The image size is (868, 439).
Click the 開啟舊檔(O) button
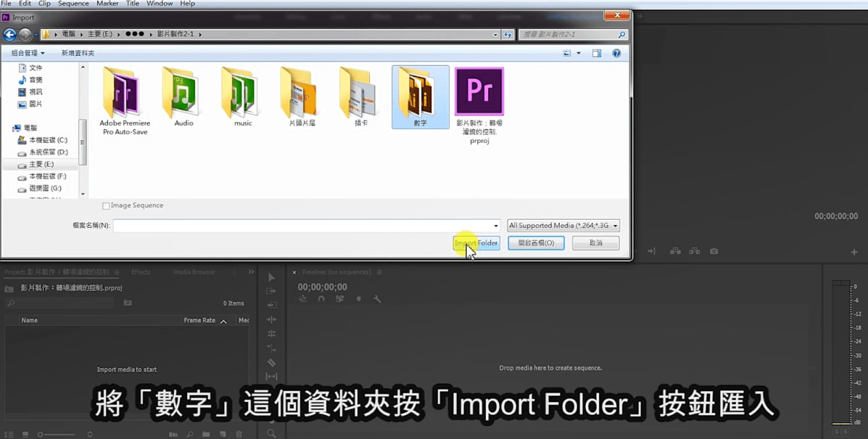[x=536, y=242]
